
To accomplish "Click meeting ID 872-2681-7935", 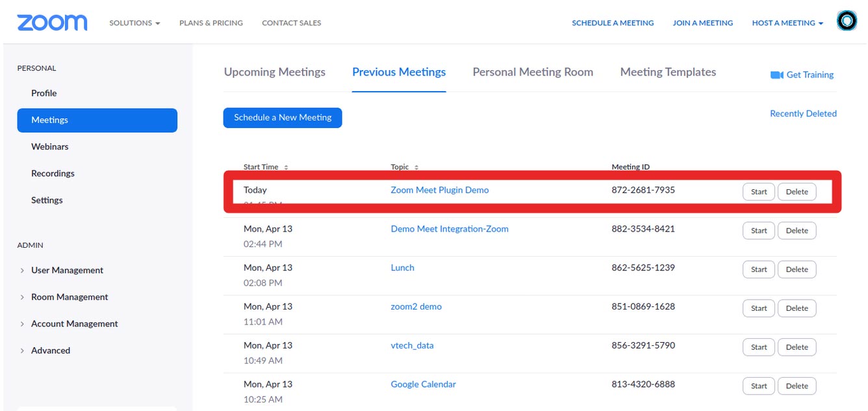I will (x=643, y=190).
